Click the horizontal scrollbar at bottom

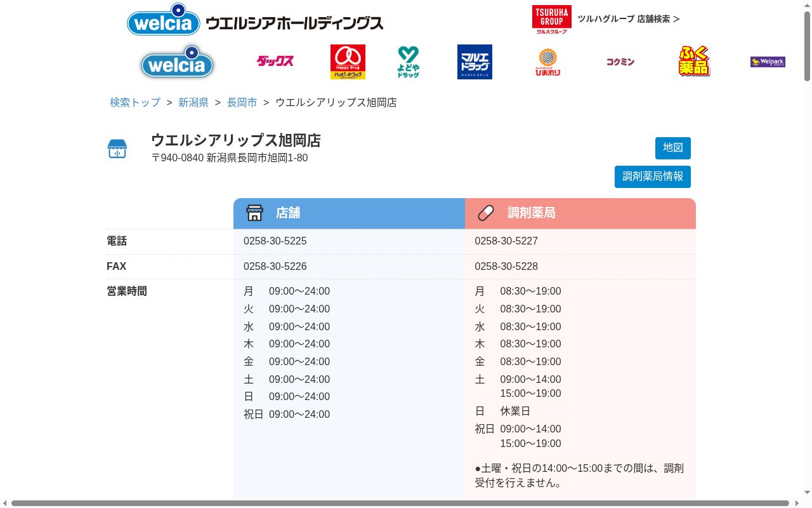click(400, 503)
